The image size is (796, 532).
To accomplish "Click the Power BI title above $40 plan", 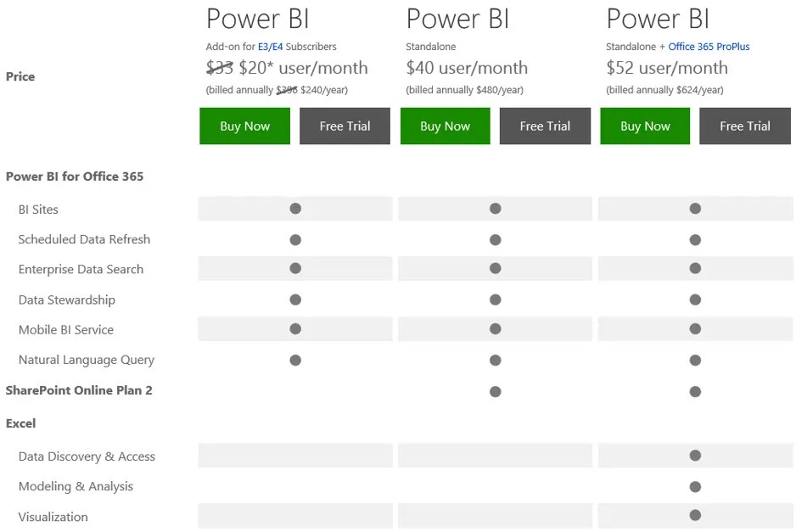I will click(457, 19).
